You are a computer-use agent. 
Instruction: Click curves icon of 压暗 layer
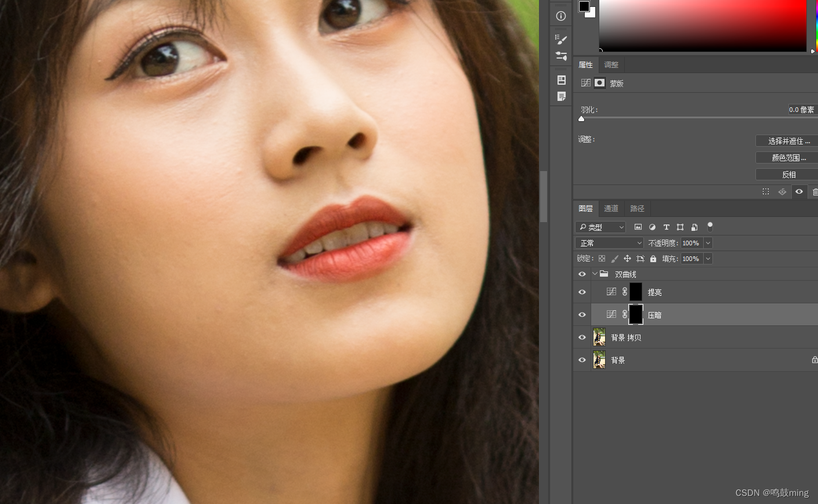[x=611, y=314]
